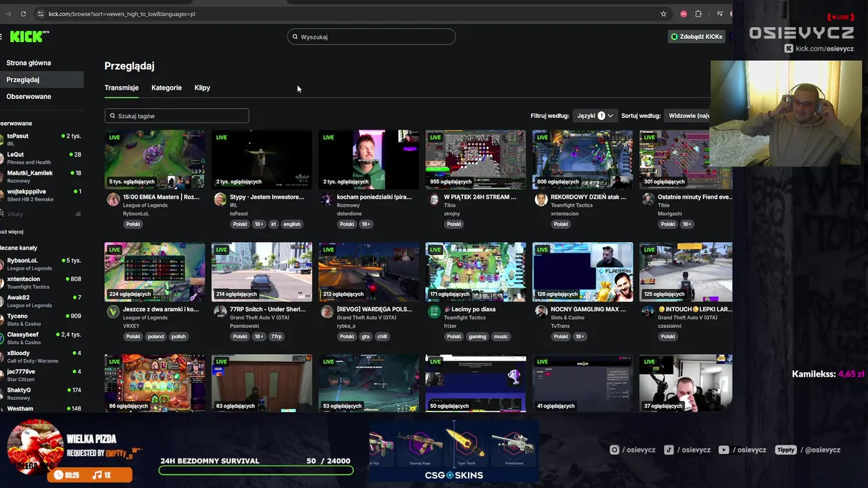Open toPasut channel in followed list
868x488 pixels.
(x=41, y=139)
